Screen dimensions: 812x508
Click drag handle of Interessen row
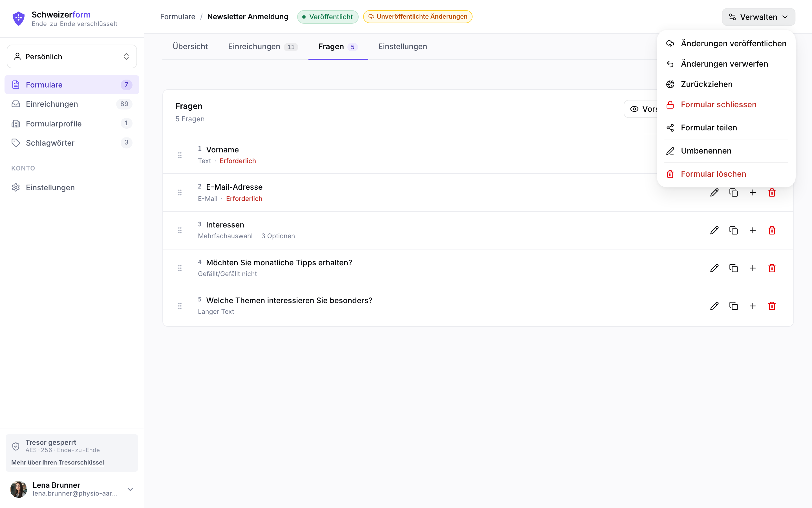[180, 230]
